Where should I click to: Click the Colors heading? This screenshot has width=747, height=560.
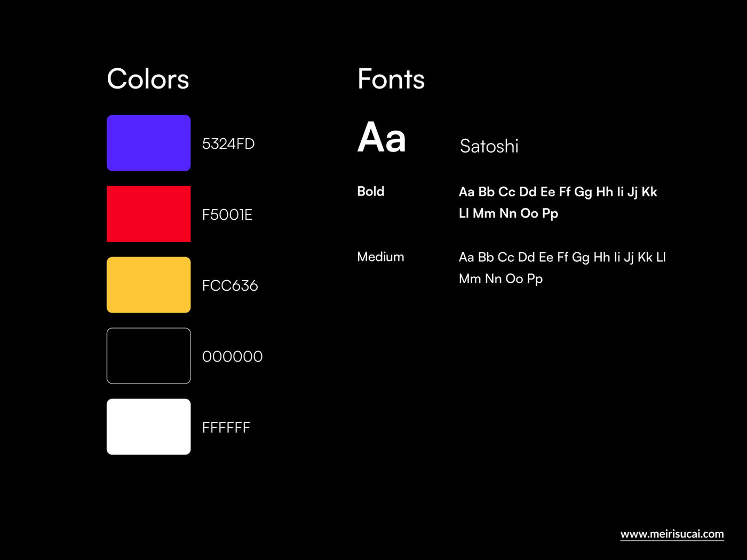(148, 79)
